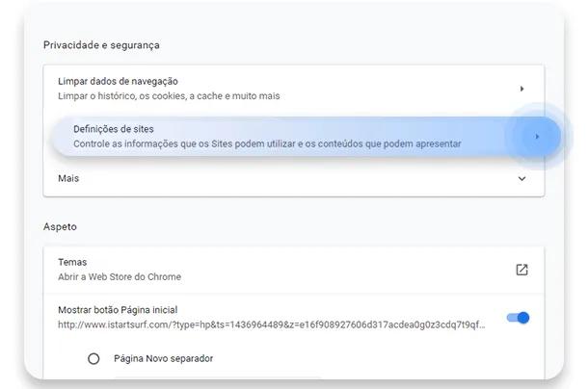Click the Mais label to show more
588x389 pixels.
tap(68, 178)
